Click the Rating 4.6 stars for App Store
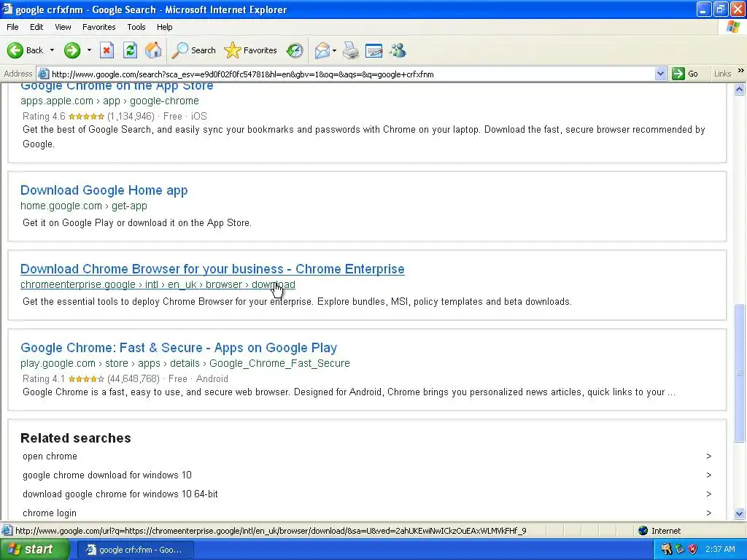Viewport: 747px width, 560px height. point(86,116)
